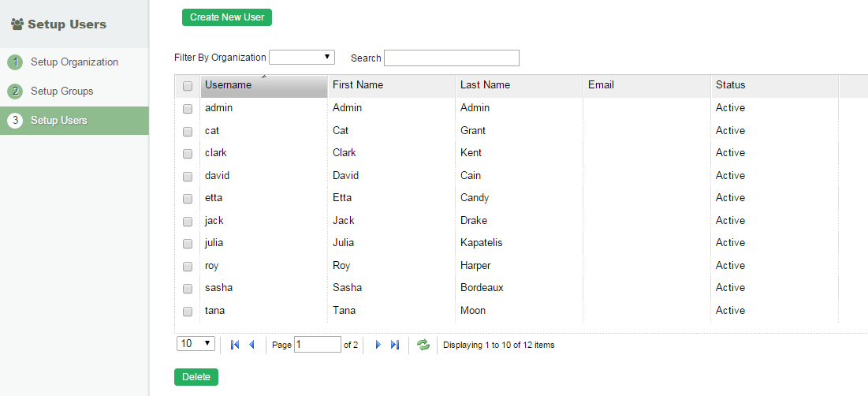Jump to last page of users
Screen dimensions: 868x396
point(395,345)
